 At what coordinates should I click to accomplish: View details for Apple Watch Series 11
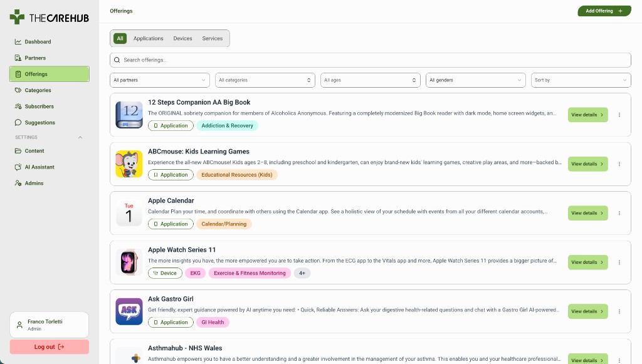pyautogui.click(x=587, y=262)
